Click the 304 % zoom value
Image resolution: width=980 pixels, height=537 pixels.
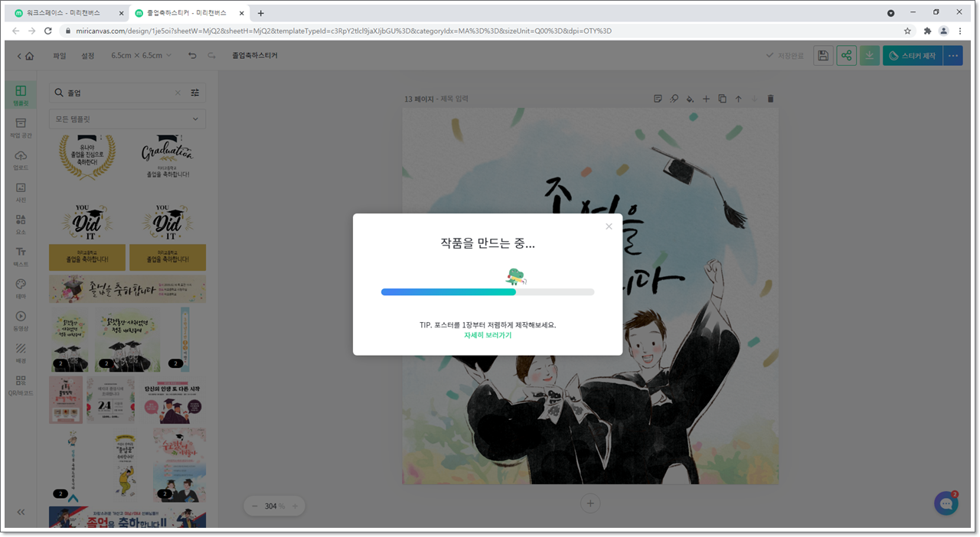point(275,506)
